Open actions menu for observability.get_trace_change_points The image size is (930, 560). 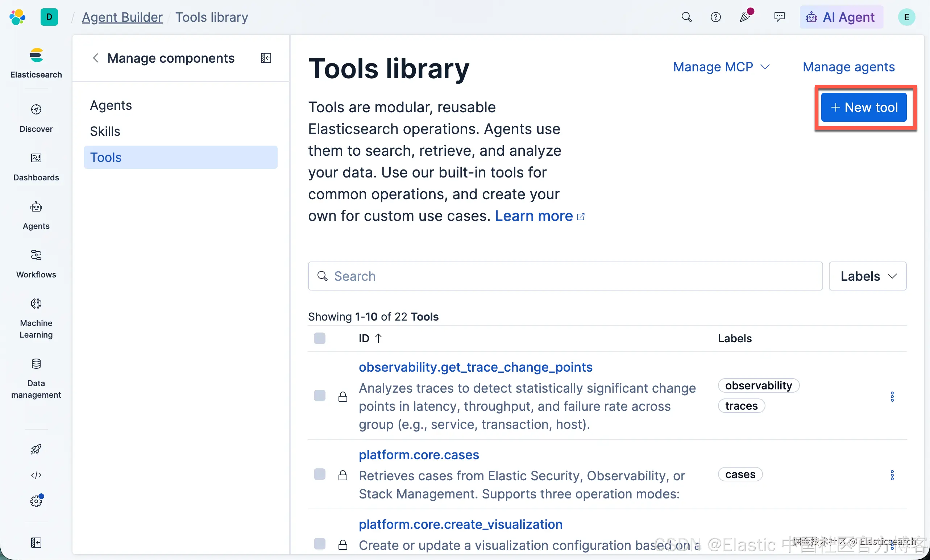pos(892,396)
